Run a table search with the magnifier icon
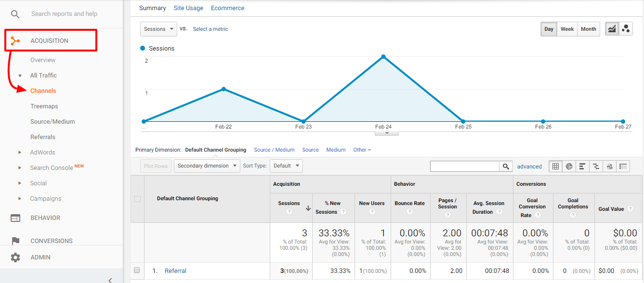Image resolution: width=644 pixels, height=283 pixels. 506,166
